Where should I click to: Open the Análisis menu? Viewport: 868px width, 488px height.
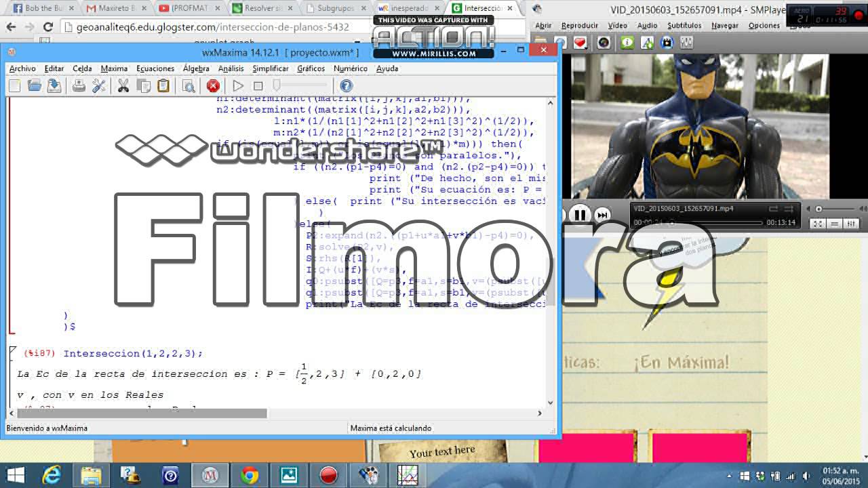231,68
